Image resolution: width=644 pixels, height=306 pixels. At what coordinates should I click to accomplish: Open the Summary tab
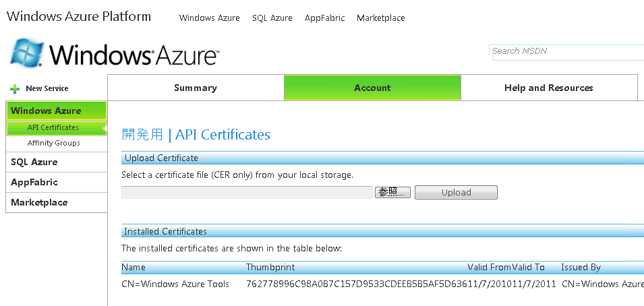pos(196,88)
